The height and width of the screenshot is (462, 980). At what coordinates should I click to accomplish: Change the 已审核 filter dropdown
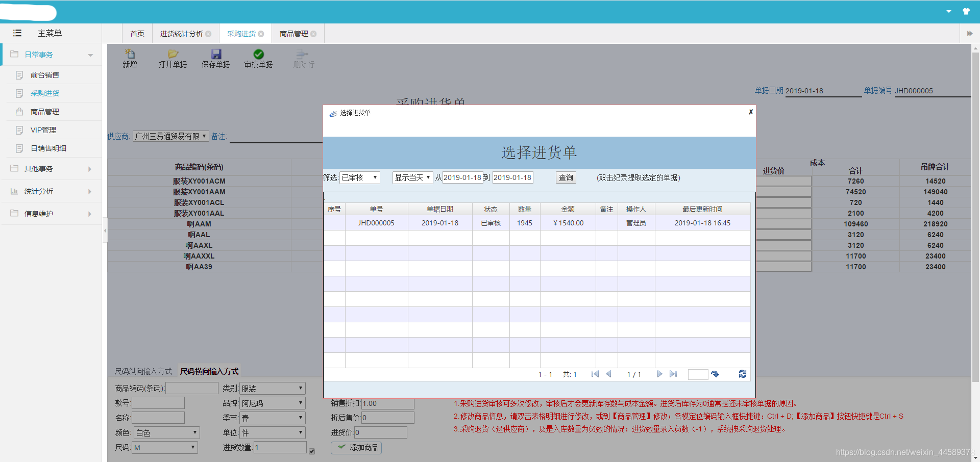coord(360,177)
